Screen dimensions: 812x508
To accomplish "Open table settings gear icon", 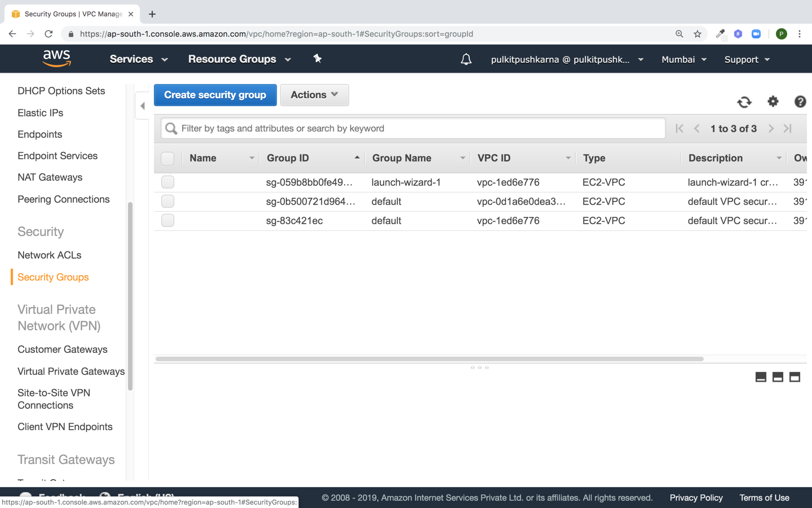I will (773, 101).
